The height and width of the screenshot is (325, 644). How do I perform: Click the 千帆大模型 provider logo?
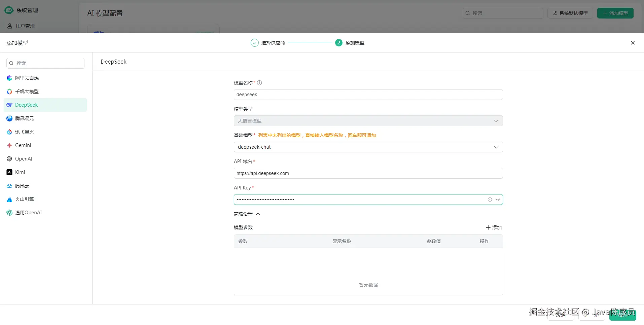click(x=9, y=92)
